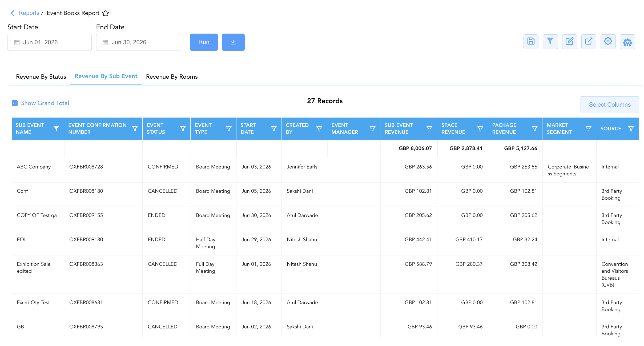Screen dimensions: 644x346
Task: Filter the Space Revenue column
Action: (480, 129)
